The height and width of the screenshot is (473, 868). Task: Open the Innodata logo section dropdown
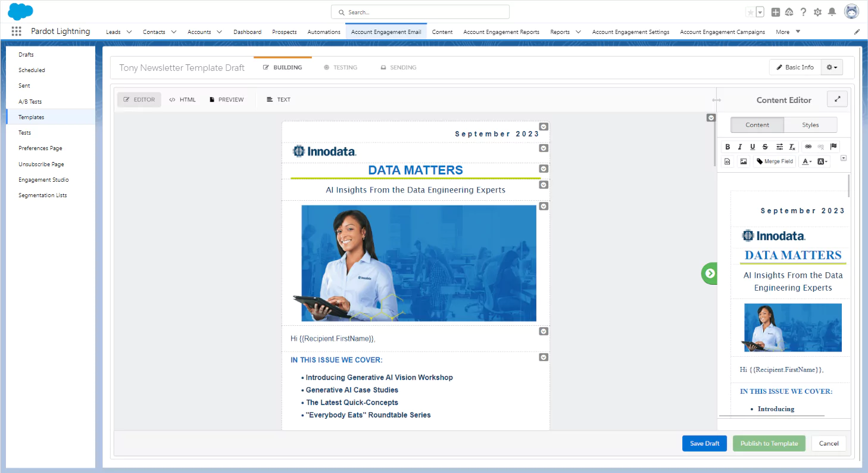coord(544,148)
